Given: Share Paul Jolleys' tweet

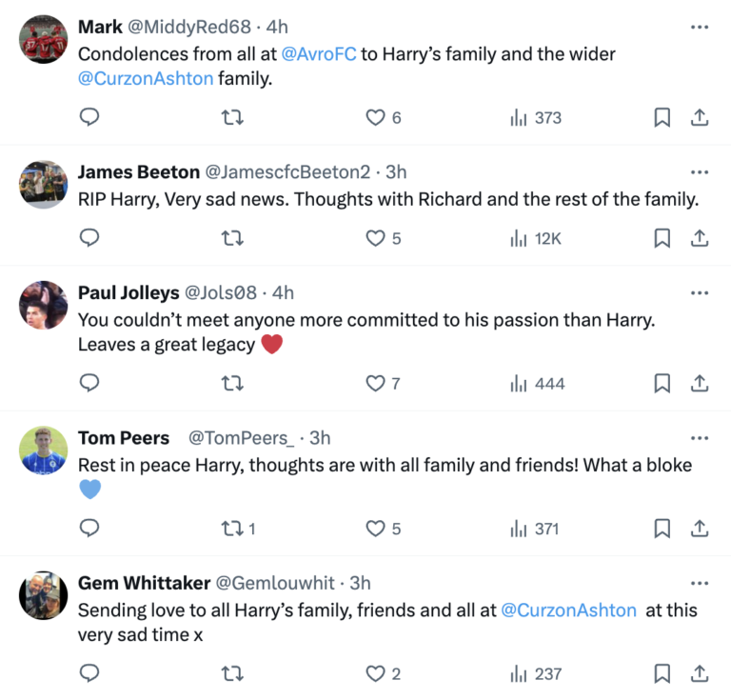Looking at the screenshot, I should pyautogui.click(x=699, y=384).
